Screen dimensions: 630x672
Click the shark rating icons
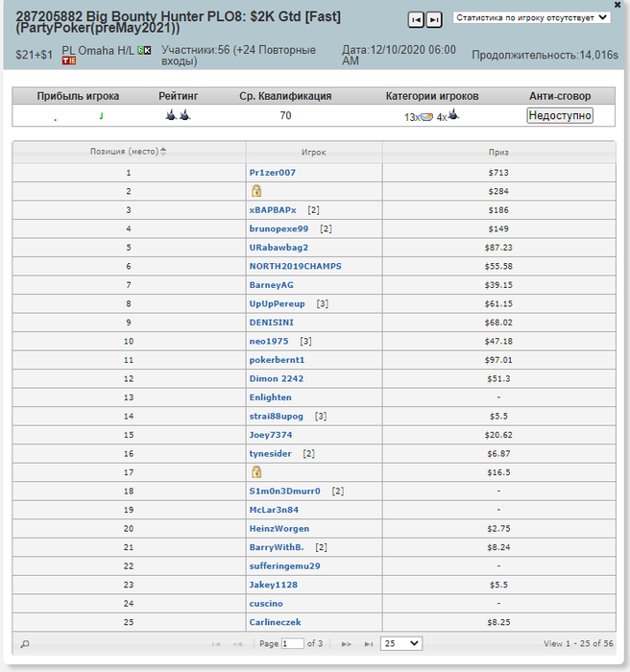178,115
